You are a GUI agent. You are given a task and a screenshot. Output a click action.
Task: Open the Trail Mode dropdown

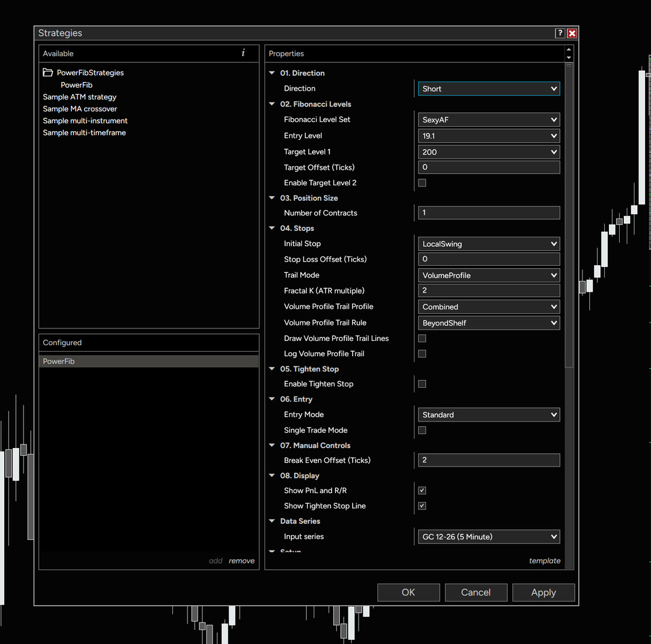coord(489,275)
